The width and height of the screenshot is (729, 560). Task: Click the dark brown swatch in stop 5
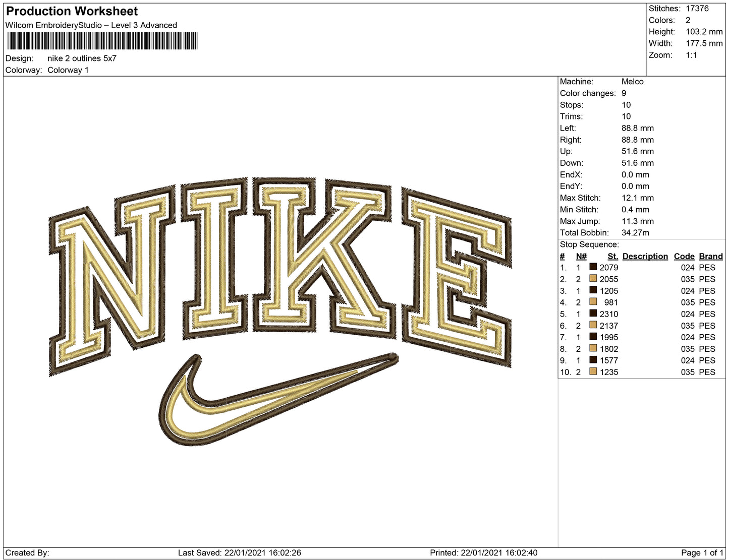coord(593,314)
